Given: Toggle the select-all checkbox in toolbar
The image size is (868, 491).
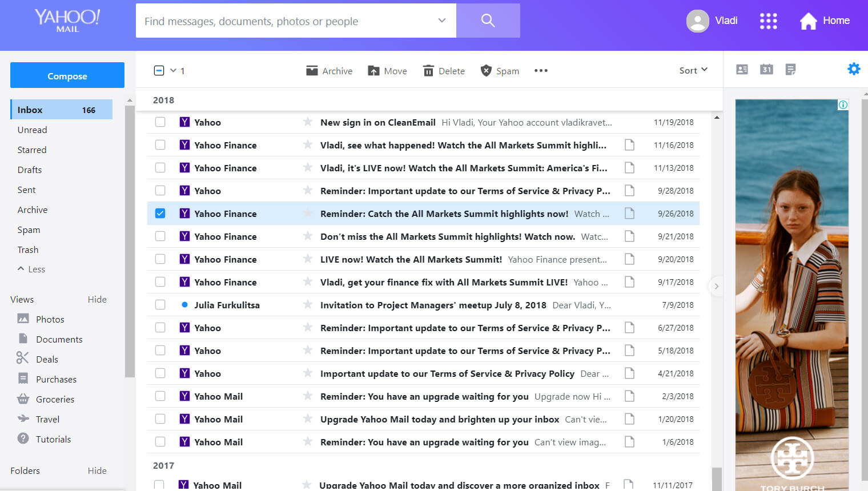Looking at the screenshot, I should point(159,71).
